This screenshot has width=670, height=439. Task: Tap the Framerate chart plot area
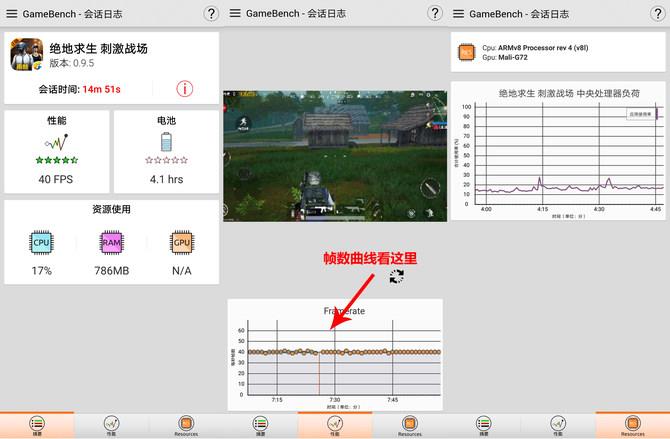click(344, 357)
